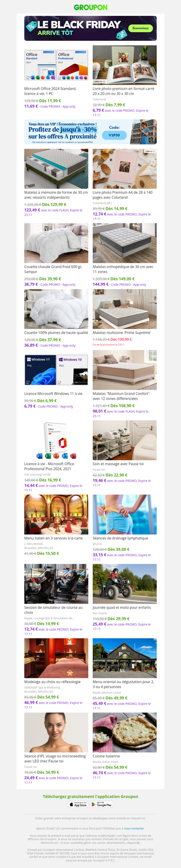
Task: Click 'Menu italien en 3 services' title
Action: point(53,538)
